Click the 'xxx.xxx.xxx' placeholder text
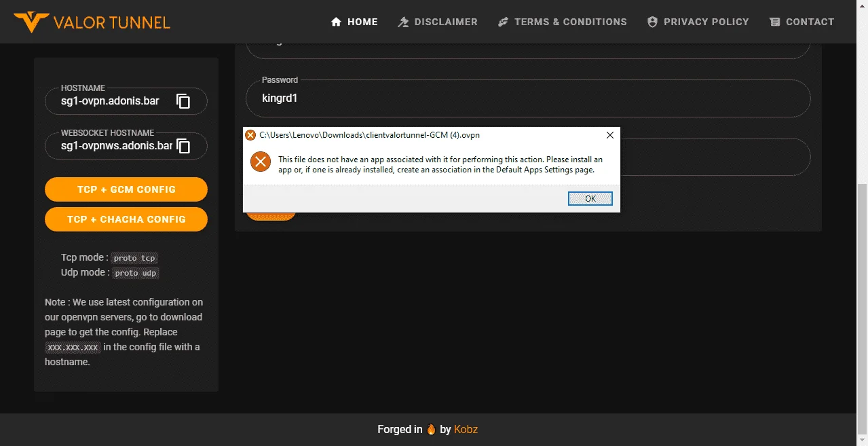Viewport: 868px width, 446px height. tap(73, 347)
